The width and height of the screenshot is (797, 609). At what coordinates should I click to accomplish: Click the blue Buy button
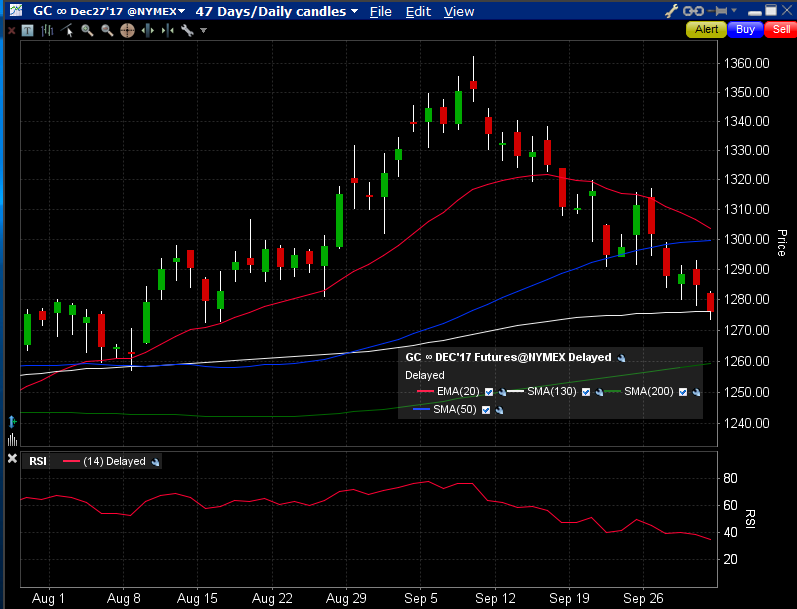click(745, 29)
